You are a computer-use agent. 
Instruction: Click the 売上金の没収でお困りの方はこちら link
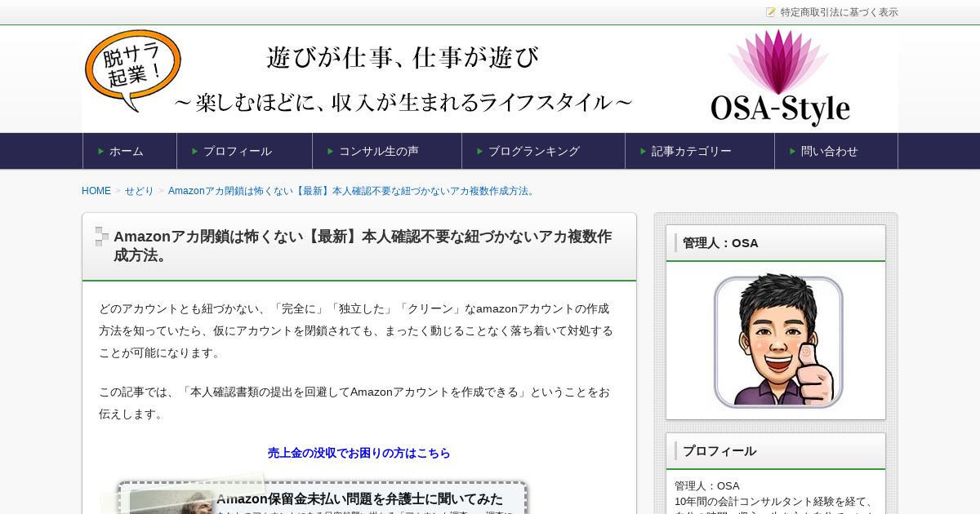(359, 453)
